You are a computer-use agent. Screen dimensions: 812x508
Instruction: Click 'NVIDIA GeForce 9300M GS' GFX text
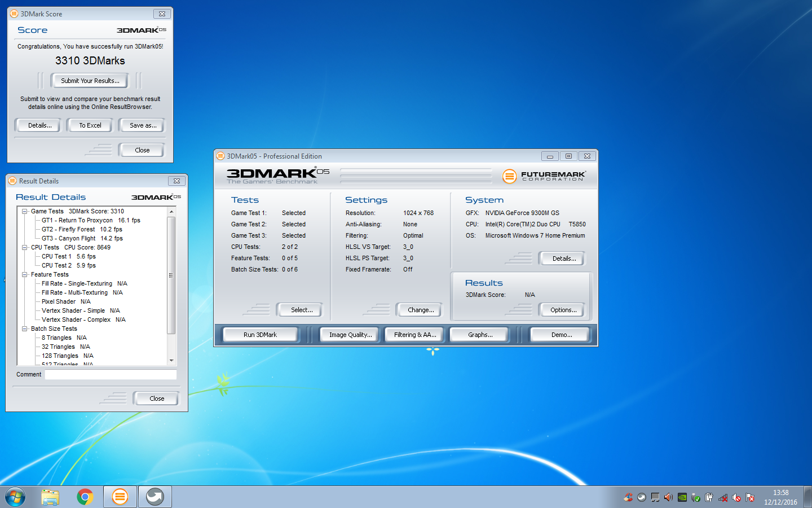tap(522, 213)
